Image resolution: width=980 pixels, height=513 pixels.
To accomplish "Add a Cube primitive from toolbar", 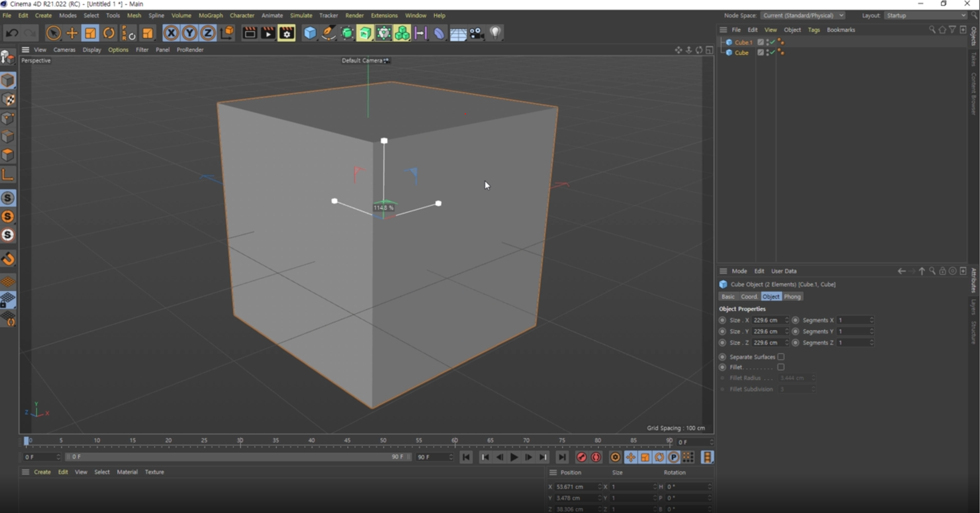I will point(309,33).
